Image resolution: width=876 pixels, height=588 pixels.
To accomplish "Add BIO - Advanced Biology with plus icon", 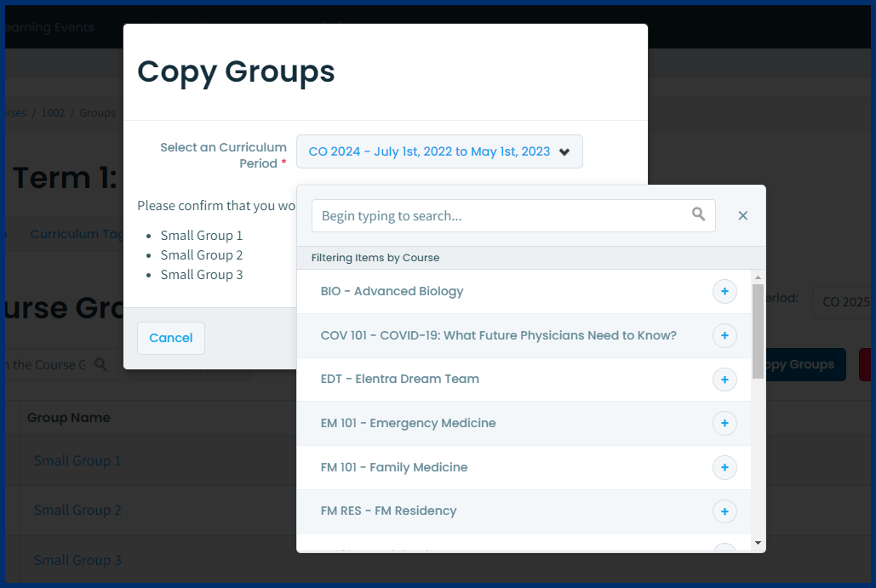I will [x=724, y=292].
